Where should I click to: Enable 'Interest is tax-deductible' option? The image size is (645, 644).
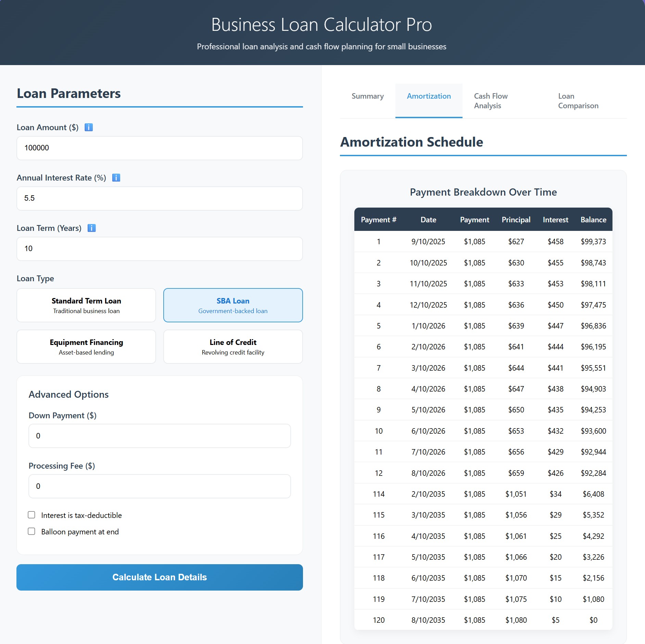pos(32,515)
